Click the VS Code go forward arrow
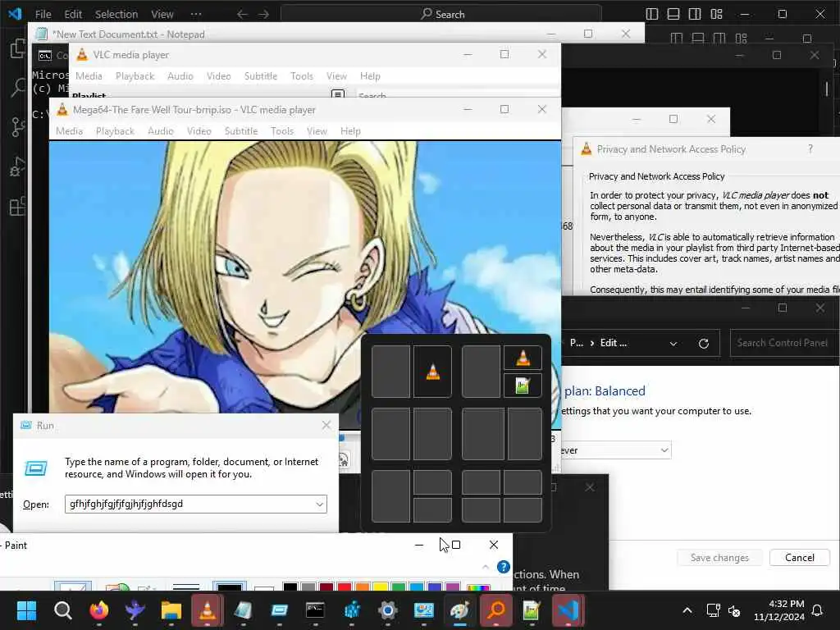The height and width of the screenshot is (630, 840). click(x=263, y=15)
